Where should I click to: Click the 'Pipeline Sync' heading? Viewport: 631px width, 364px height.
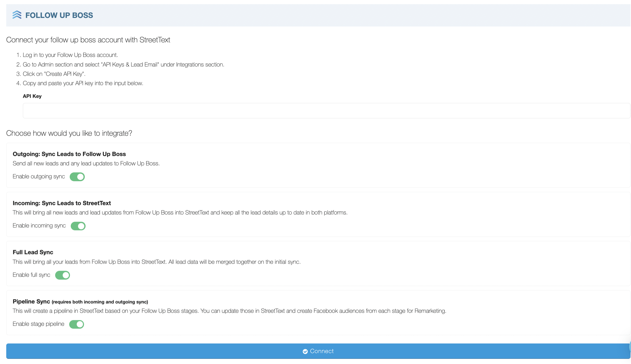tap(31, 301)
